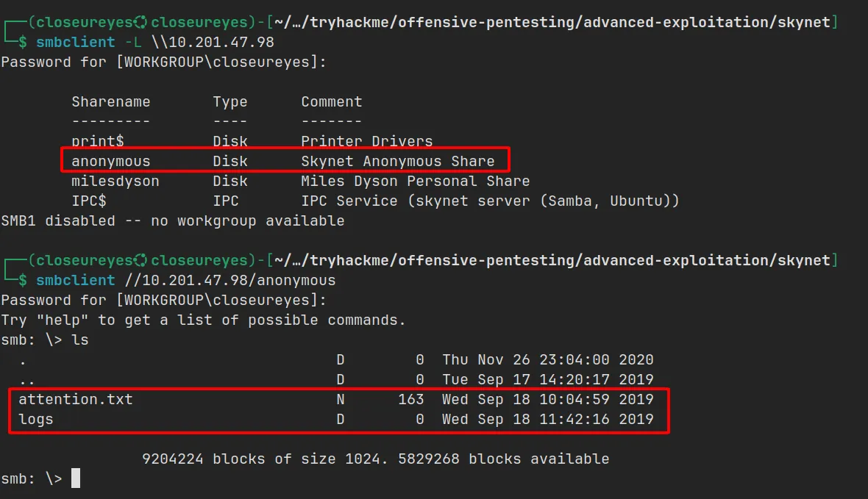Click the block cursor after the last smb prompt
The height and width of the screenshot is (499, 868).
pyautogui.click(x=76, y=479)
